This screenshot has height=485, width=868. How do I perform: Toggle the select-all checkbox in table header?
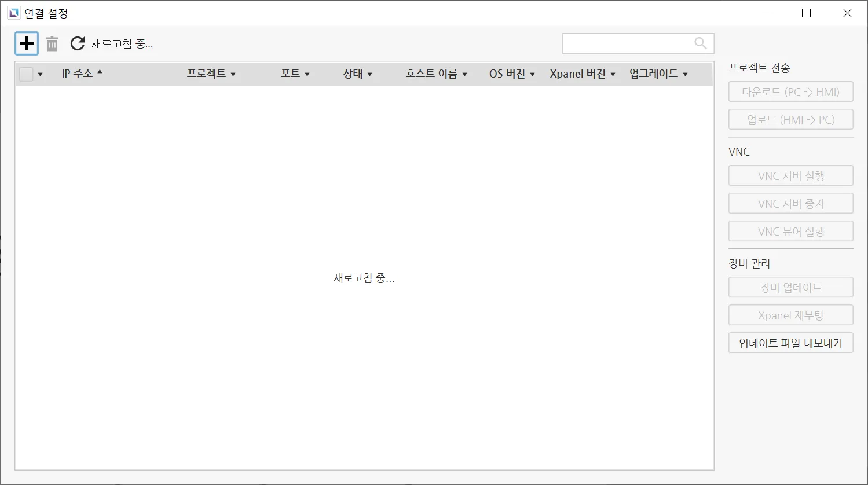coord(26,74)
